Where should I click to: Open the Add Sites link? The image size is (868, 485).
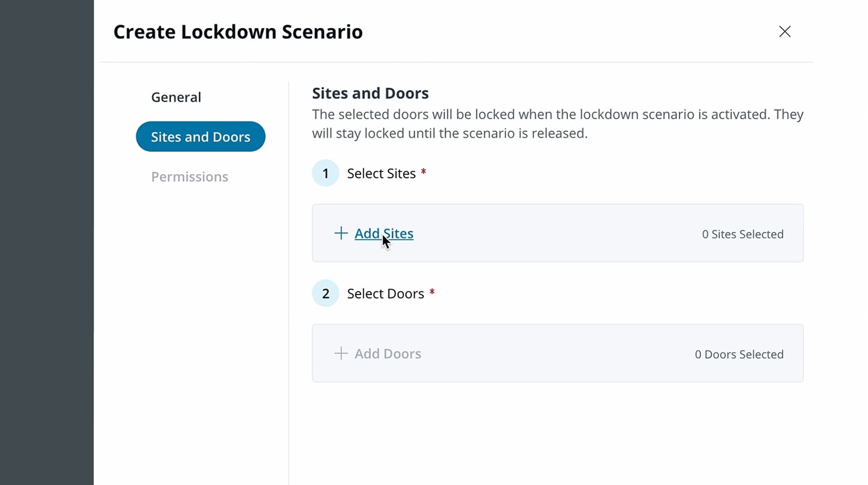384,233
